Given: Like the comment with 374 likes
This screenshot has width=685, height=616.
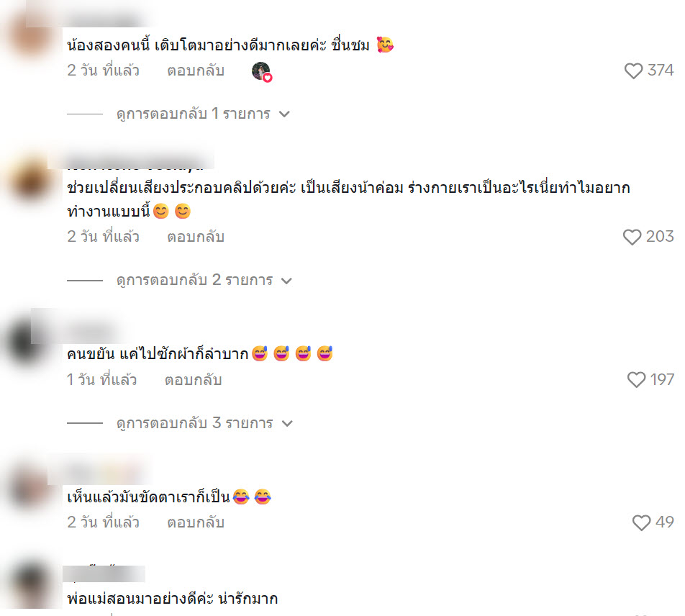Looking at the screenshot, I should [x=633, y=71].
